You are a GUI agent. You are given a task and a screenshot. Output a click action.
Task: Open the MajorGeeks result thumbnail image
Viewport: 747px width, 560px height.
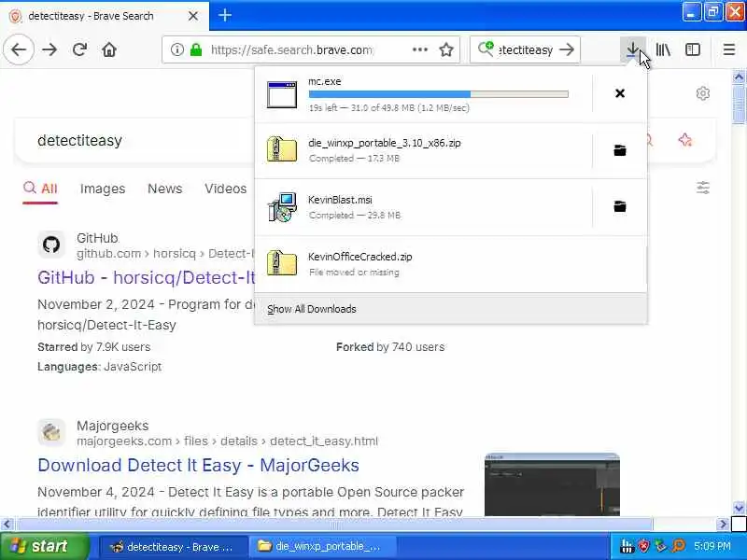552,484
